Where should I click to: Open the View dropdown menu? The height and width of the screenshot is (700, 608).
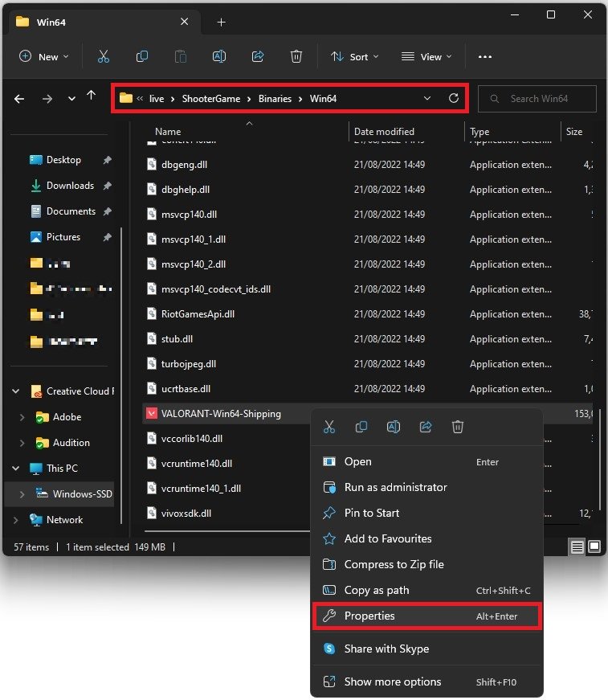click(x=426, y=56)
